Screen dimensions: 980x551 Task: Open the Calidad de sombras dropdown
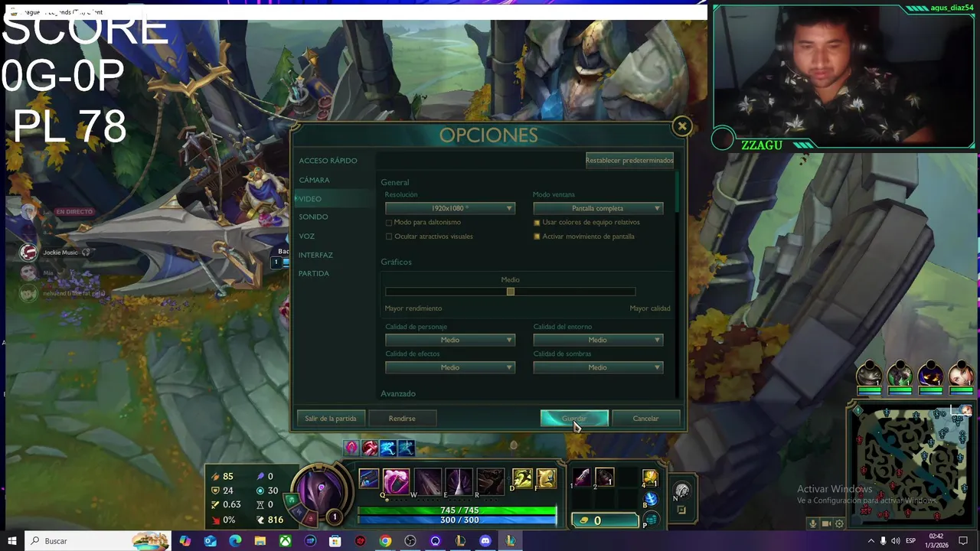tap(598, 367)
